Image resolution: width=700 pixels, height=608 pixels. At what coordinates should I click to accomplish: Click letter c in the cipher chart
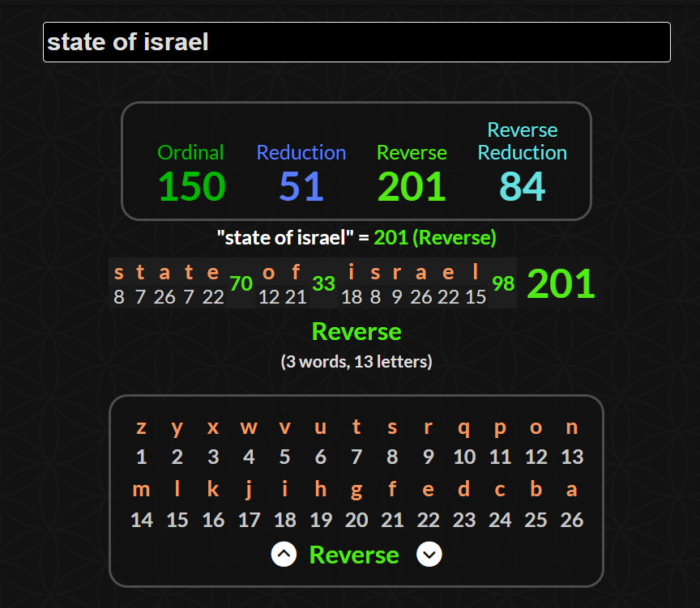(x=500, y=490)
